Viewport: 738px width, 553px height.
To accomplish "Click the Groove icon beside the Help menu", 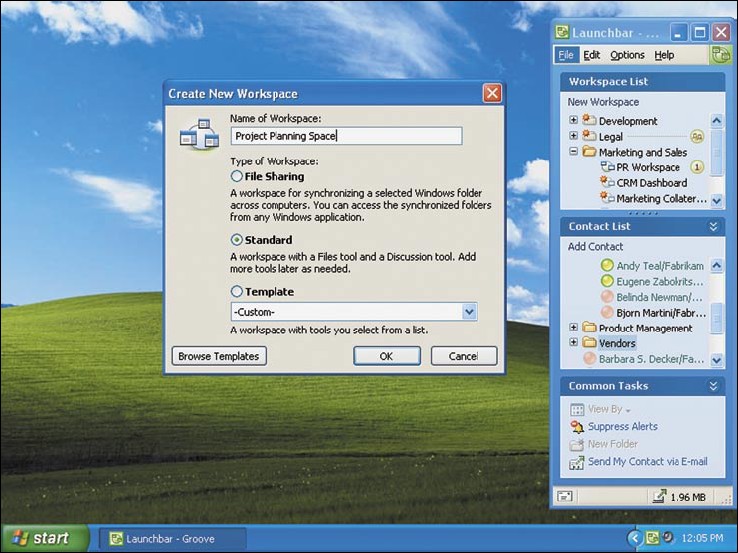I will click(720, 55).
